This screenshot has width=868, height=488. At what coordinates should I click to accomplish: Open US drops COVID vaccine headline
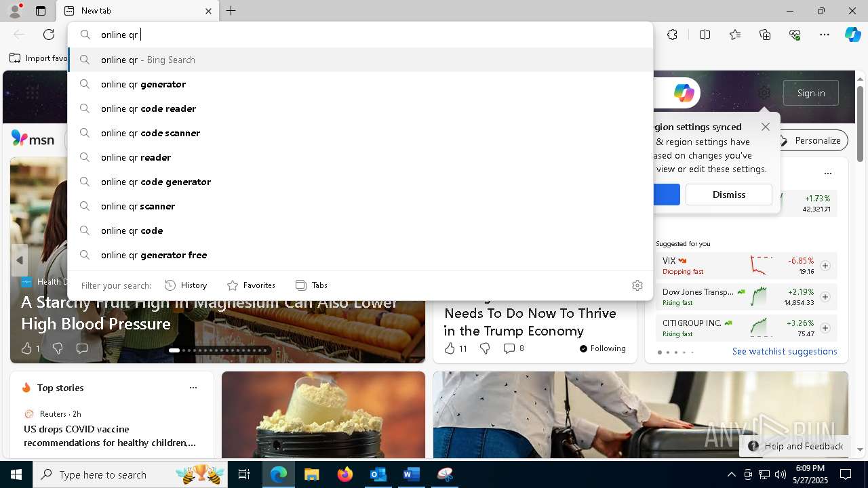pos(110,436)
